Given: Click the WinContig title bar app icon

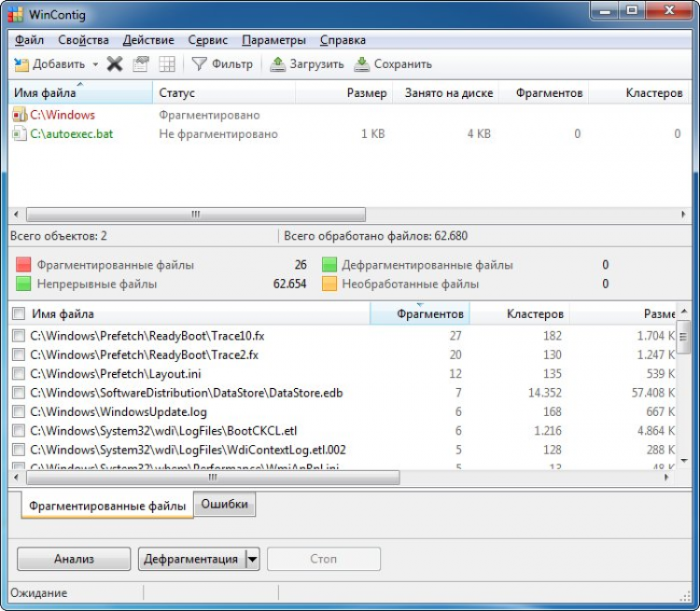Looking at the screenshot, I should (x=16, y=14).
